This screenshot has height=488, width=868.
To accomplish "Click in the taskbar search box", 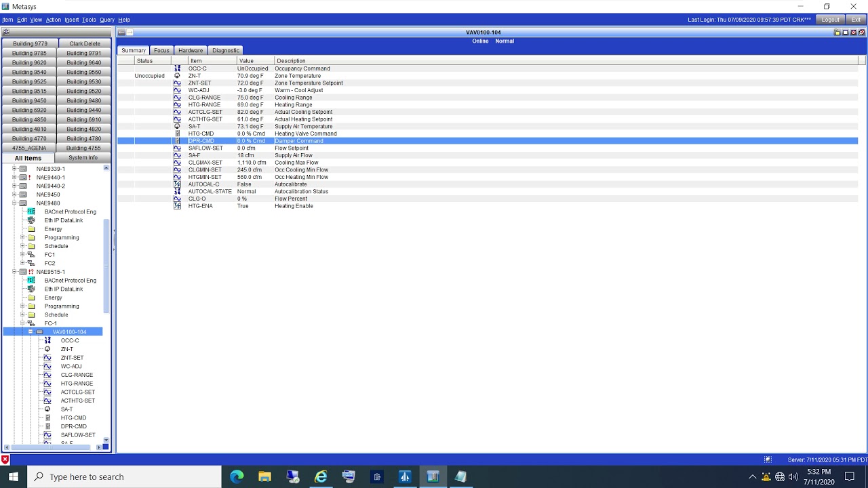I will pos(124,476).
